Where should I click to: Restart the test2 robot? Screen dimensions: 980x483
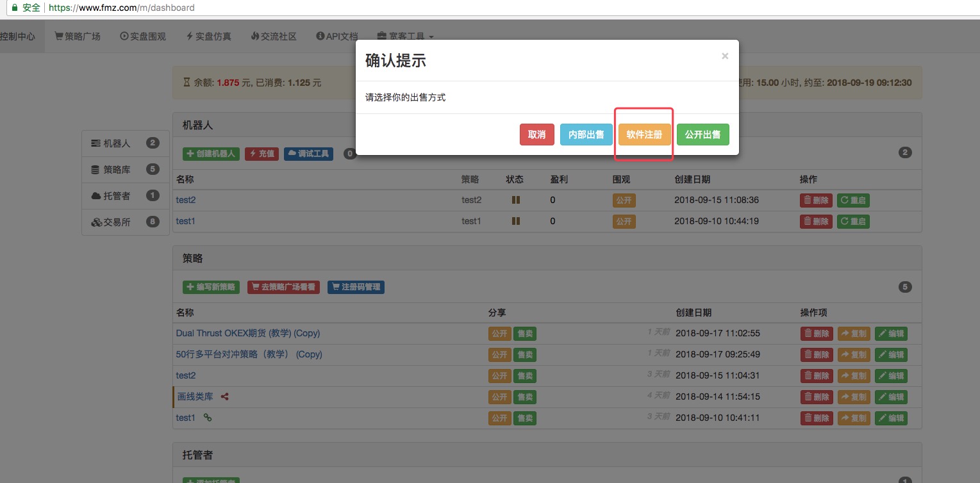tap(853, 201)
